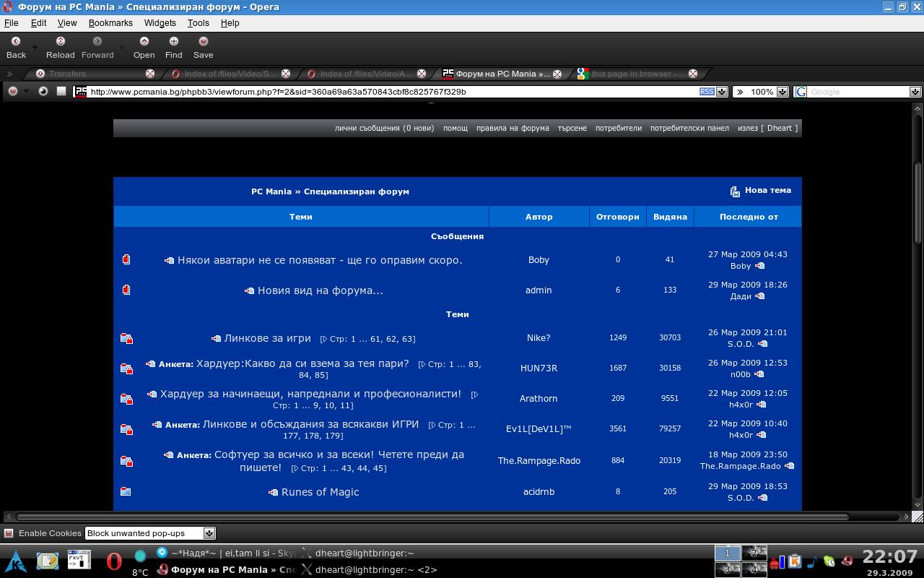Switch to 'Index of /files/Video/S...' tab
This screenshot has height=578, width=924.
229,74
